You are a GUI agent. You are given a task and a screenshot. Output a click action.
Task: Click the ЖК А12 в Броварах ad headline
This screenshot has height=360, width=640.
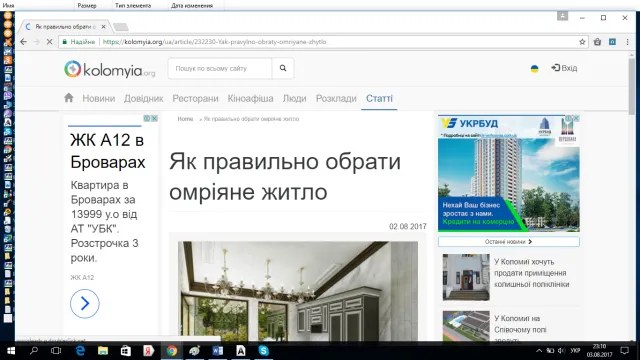(108, 151)
